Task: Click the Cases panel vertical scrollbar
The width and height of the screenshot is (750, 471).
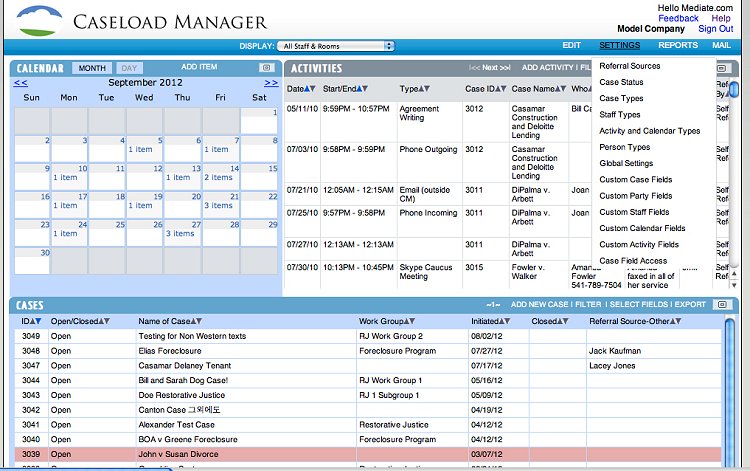Action: coord(729,392)
